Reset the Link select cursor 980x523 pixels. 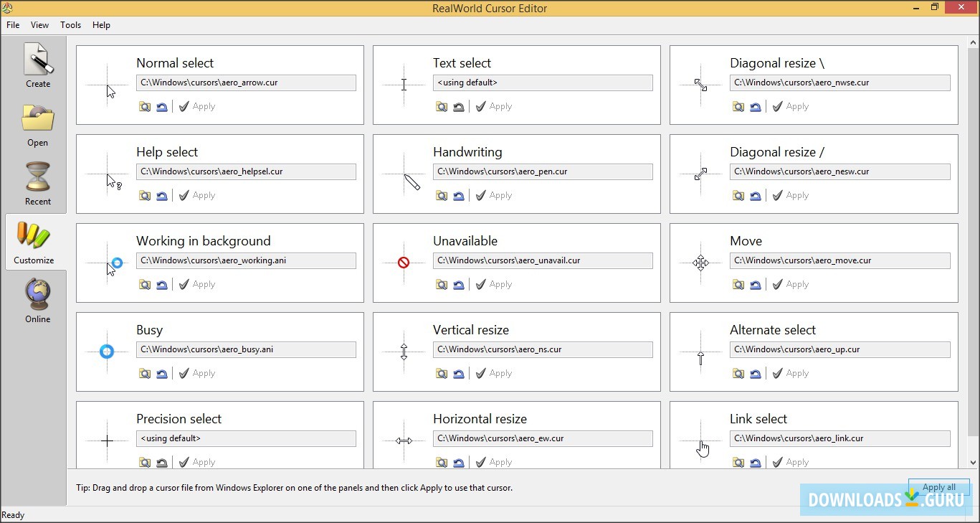(755, 461)
